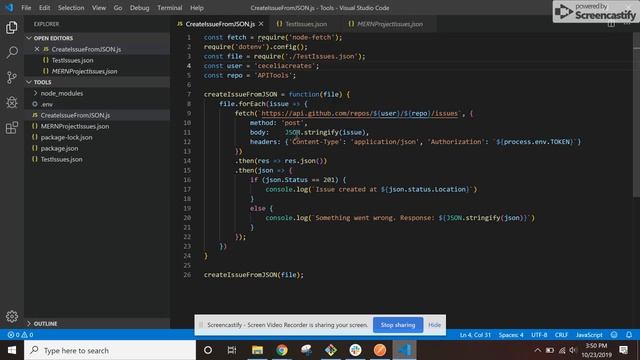The height and width of the screenshot is (360, 640).
Task: Collapse the TOOLS folder section
Action: pyautogui.click(x=97, y=82)
